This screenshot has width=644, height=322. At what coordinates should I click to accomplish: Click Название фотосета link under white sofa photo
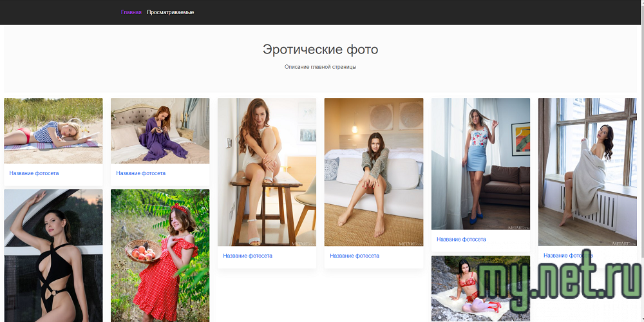(x=354, y=256)
